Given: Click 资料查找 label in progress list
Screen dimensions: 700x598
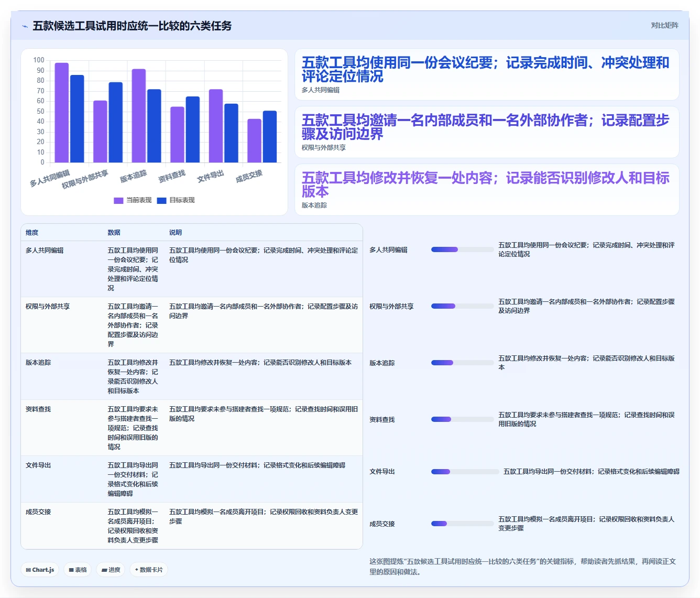Looking at the screenshot, I should (x=382, y=420).
